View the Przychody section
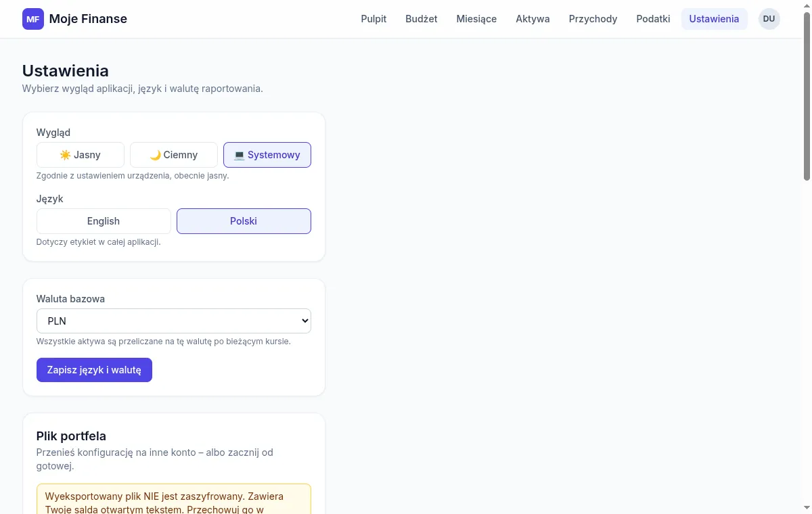This screenshot has height=514, width=812. click(593, 19)
